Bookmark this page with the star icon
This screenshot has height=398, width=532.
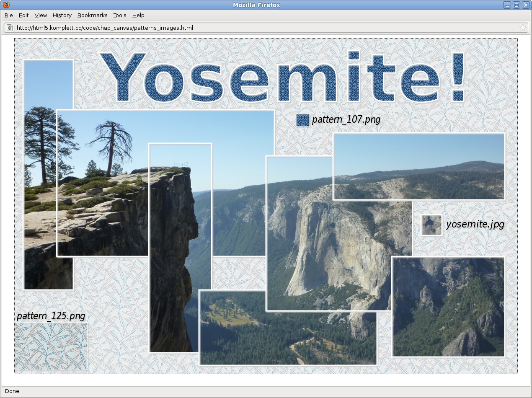pos(522,28)
